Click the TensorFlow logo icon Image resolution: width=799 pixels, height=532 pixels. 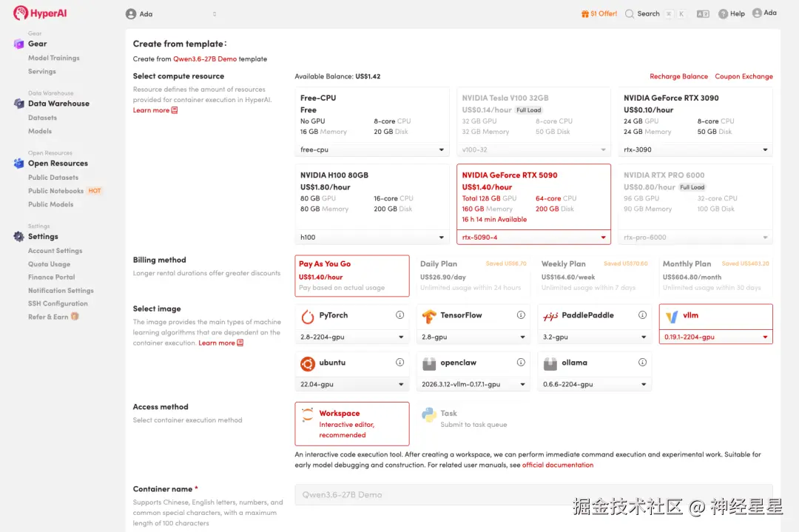pyautogui.click(x=429, y=317)
